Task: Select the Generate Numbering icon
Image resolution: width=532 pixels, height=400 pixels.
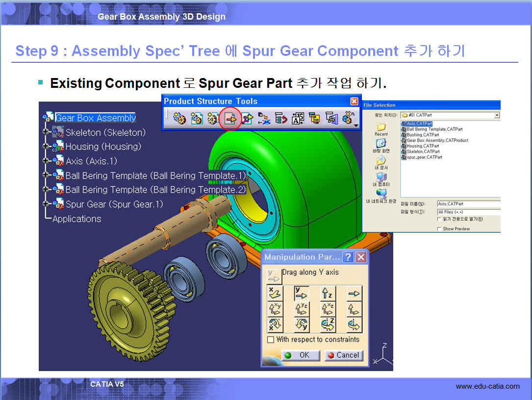Action: click(x=298, y=118)
